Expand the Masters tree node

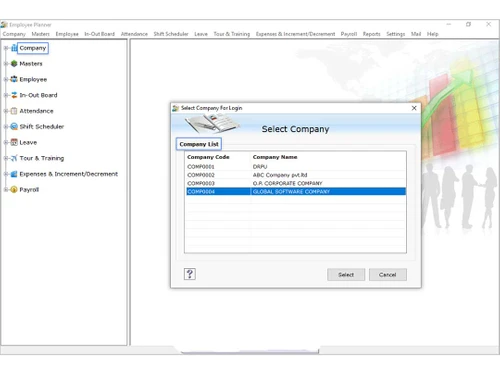[x=6, y=64]
